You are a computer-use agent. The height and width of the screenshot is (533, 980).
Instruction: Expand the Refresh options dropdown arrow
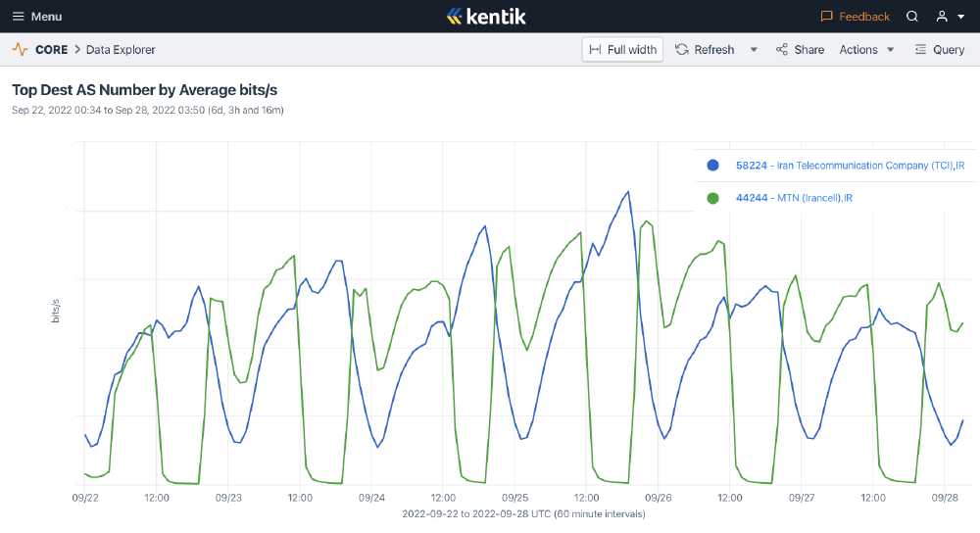(x=754, y=50)
